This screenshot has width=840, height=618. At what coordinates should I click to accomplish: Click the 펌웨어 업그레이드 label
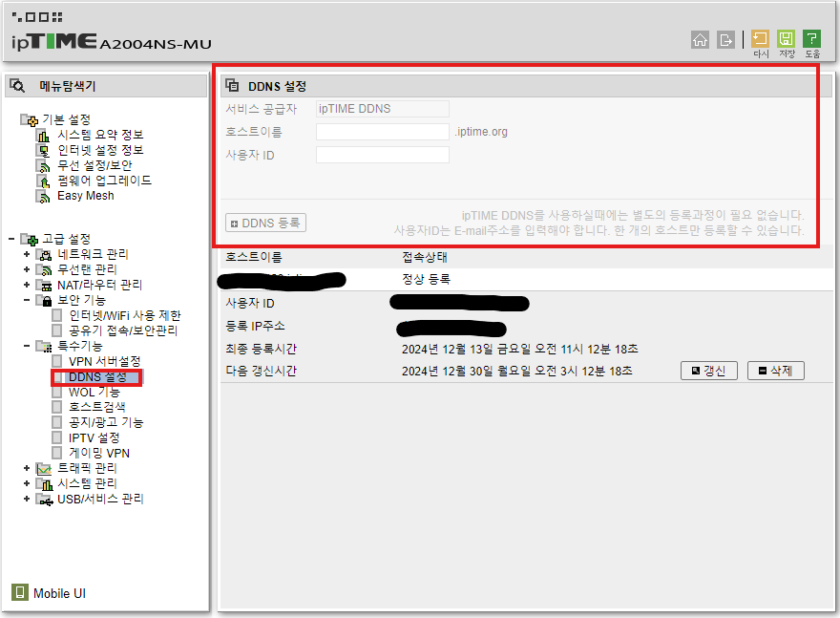(104, 181)
